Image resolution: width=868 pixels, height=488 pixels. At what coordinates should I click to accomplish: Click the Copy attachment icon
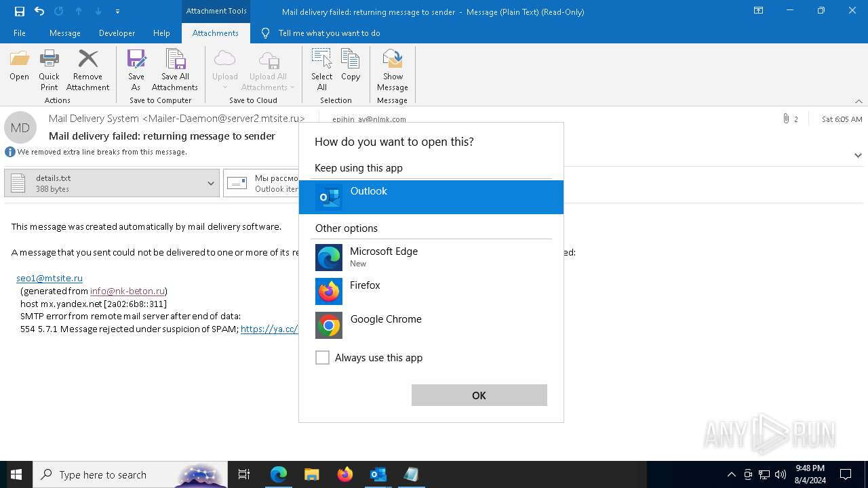351,66
